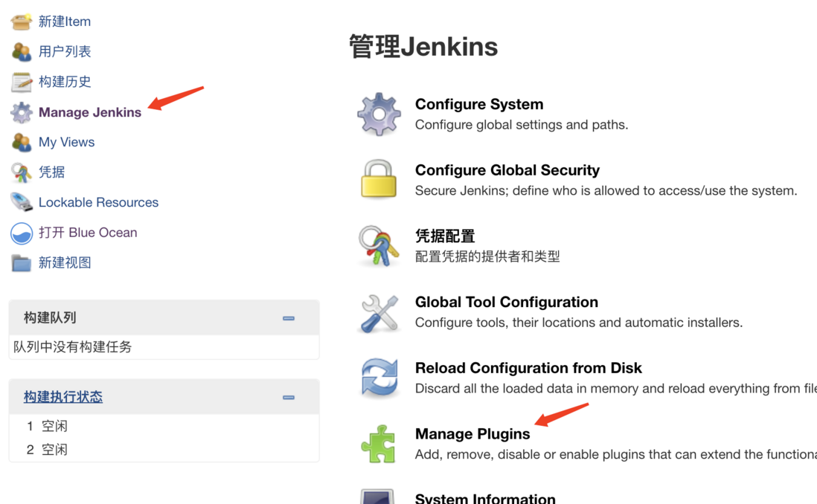The image size is (817, 504).
Task: Click text '队列中没有构建任务'
Action: (x=72, y=346)
